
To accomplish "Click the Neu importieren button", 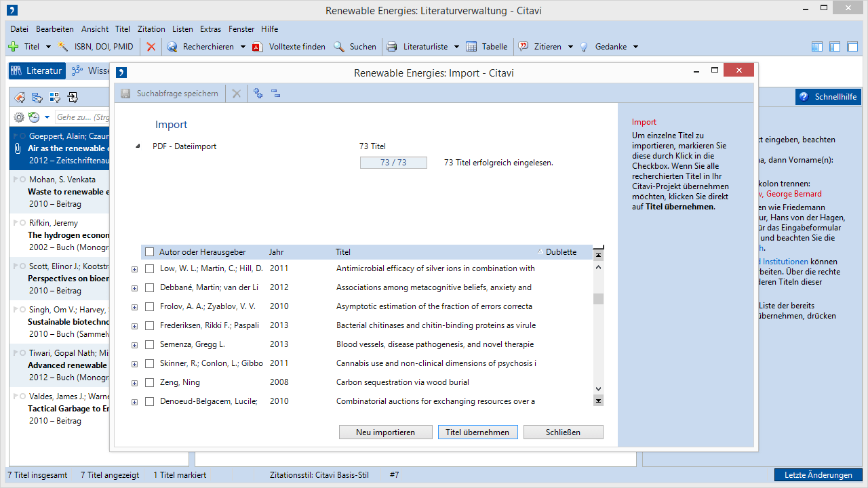I will pos(386,432).
